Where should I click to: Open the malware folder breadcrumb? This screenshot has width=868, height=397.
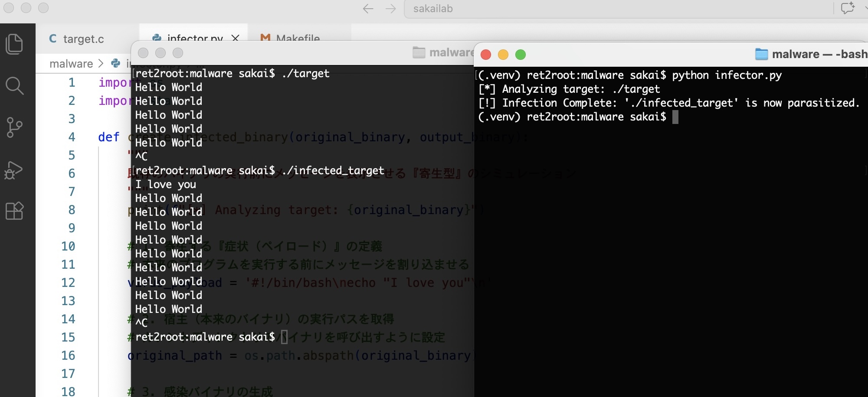click(x=71, y=64)
